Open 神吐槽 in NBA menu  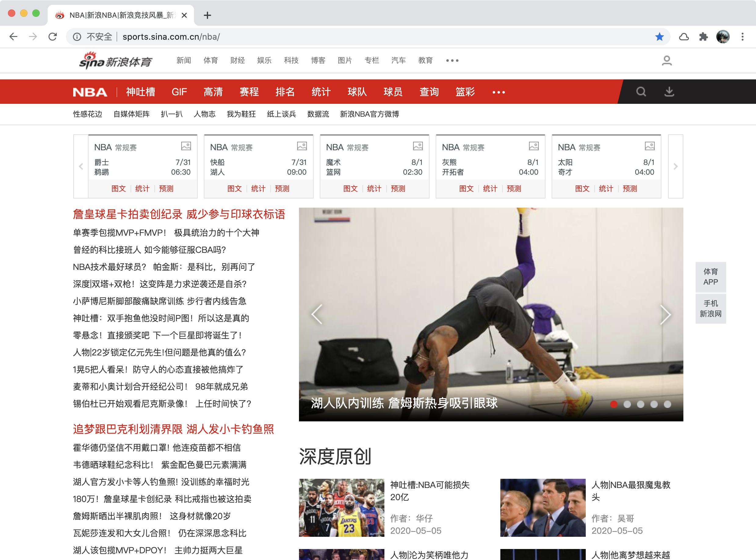coord(141,92)
